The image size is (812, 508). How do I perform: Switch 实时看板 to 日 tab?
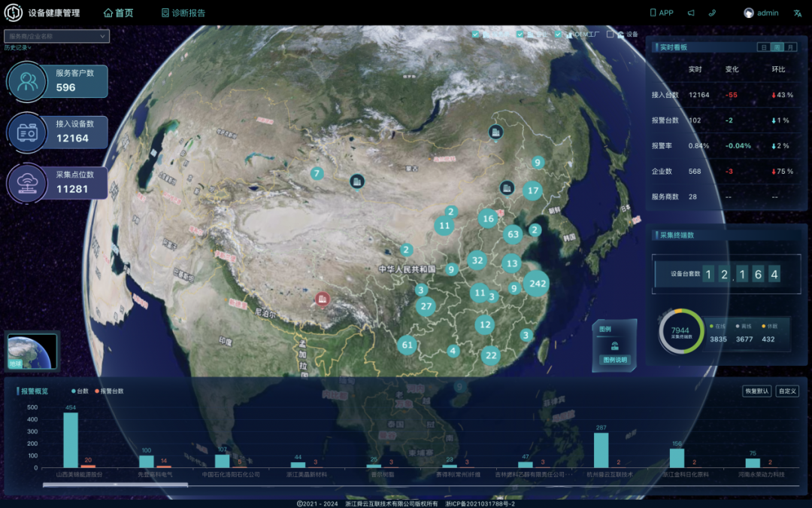764,47
